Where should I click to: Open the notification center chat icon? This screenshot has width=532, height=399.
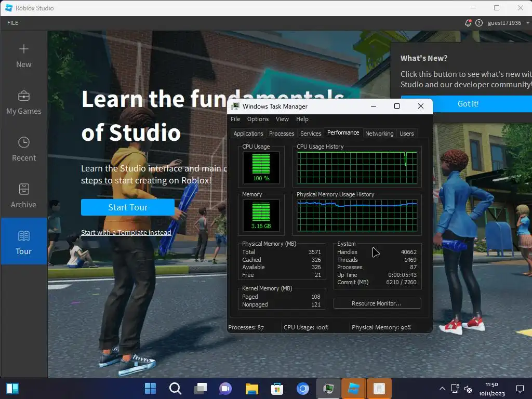(x=520, y=389)
